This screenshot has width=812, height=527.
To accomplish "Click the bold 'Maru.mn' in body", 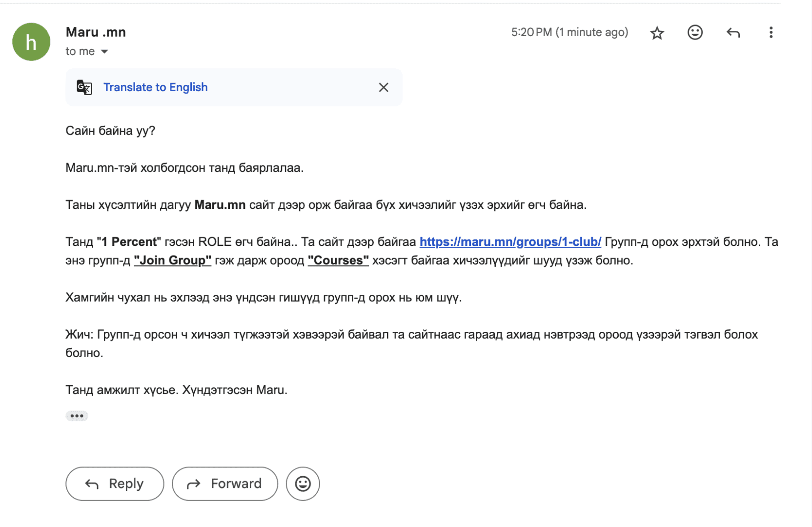I will point(220,205).
